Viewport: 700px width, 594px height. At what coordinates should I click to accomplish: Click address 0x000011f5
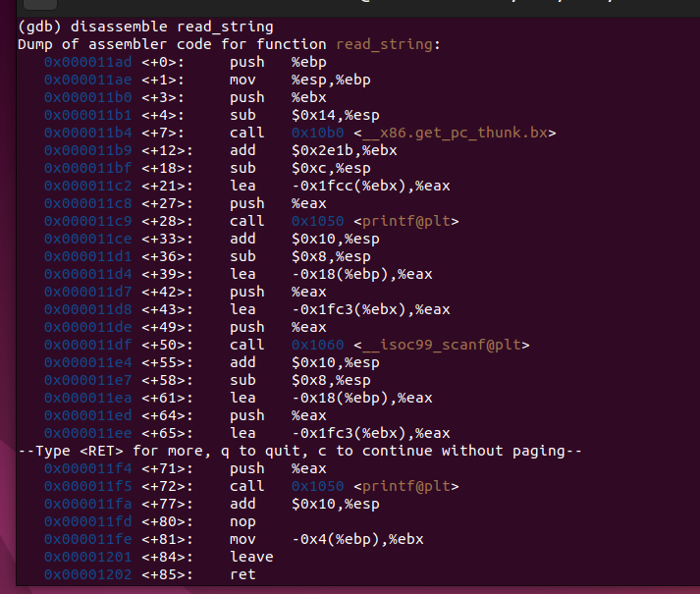[88, 486]
